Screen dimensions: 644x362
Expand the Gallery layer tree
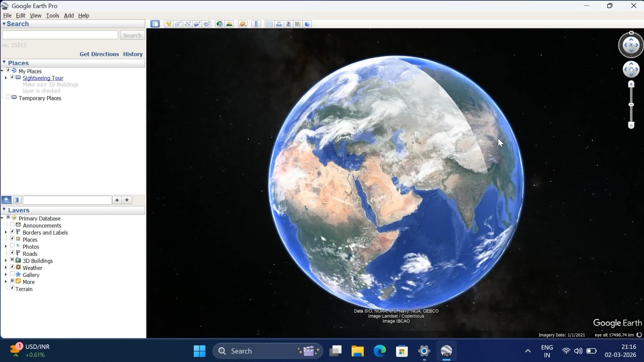tap(6, 275)
